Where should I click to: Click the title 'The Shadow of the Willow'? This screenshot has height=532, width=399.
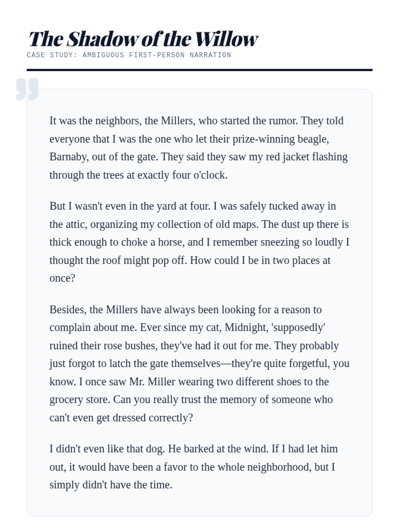tap(143, 39)
